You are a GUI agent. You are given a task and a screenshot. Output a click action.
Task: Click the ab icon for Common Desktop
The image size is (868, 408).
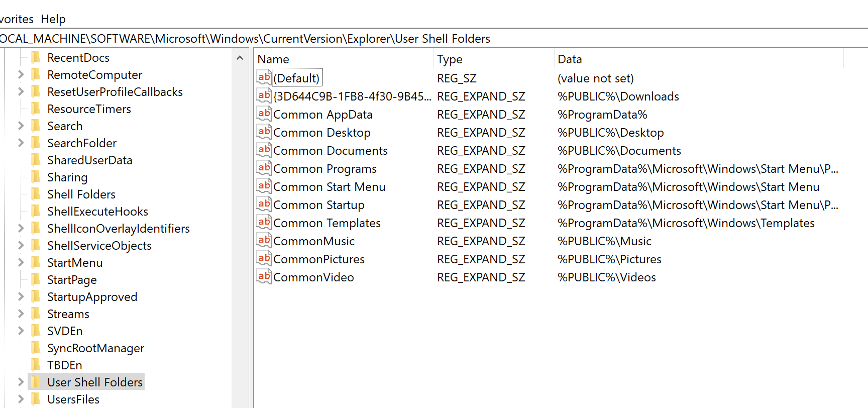264,132
